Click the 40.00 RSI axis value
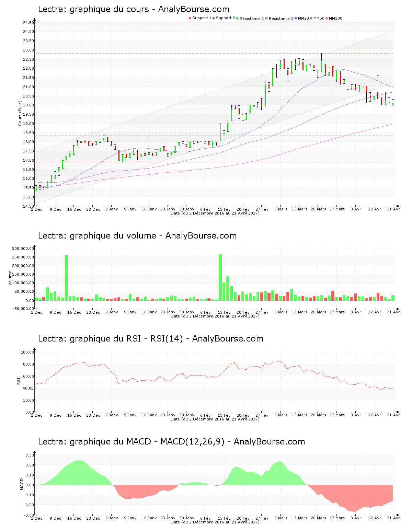 pyautogui.click(x=28, y=388)
